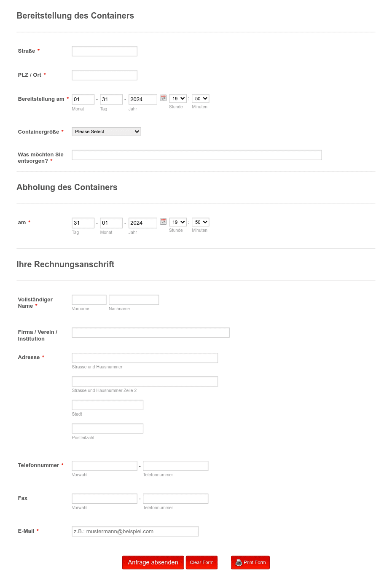Click the Strasse und Hausnummer address field
Screen dimensions: 392x580
pos(145,358)
